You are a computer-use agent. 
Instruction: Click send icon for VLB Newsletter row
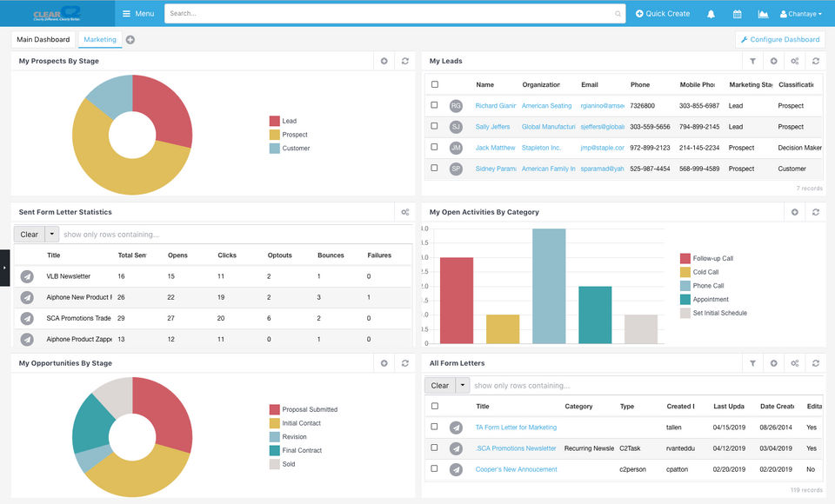click(x=27, y=276)
